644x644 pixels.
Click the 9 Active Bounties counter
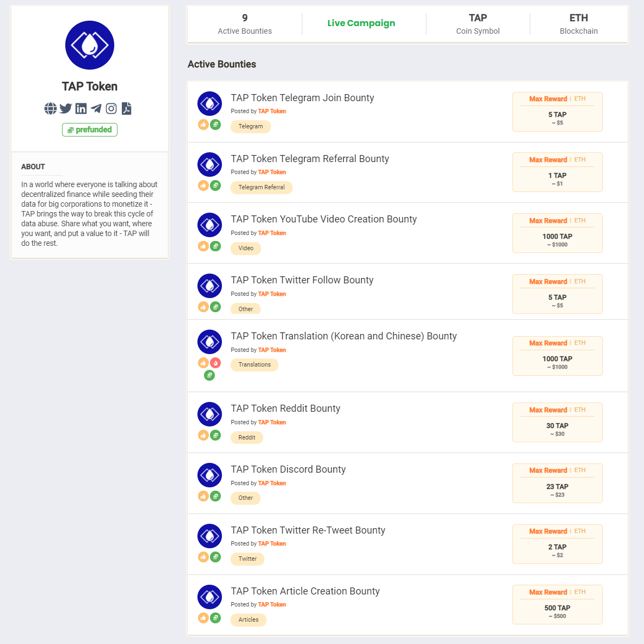pyautogui.click(x=245, y=24)
